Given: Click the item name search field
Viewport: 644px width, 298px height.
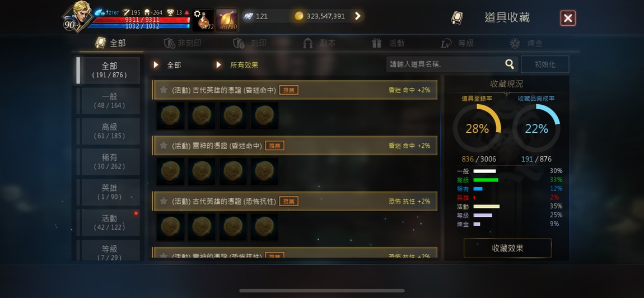Looking at the screenshot, I should [445, 64].
